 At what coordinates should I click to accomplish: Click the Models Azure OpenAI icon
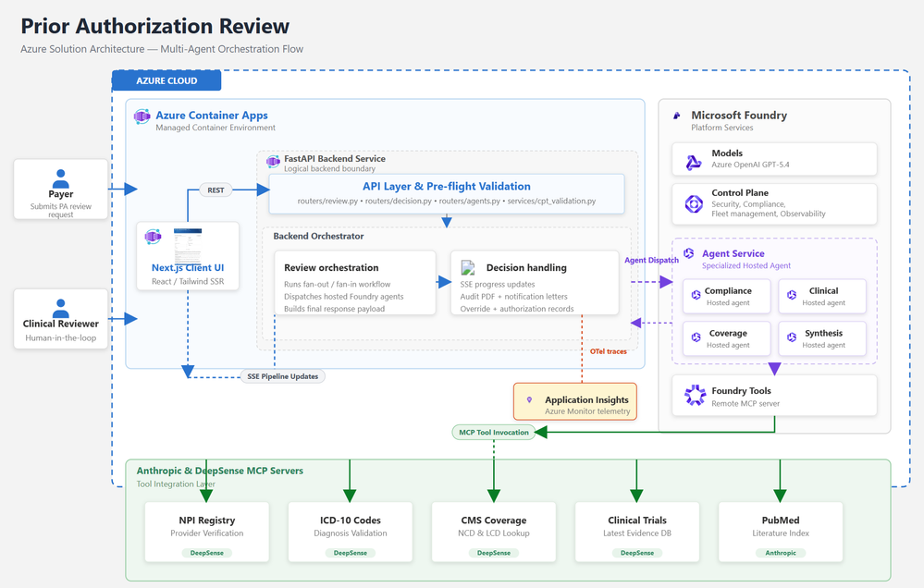click(x=694, y=162)
